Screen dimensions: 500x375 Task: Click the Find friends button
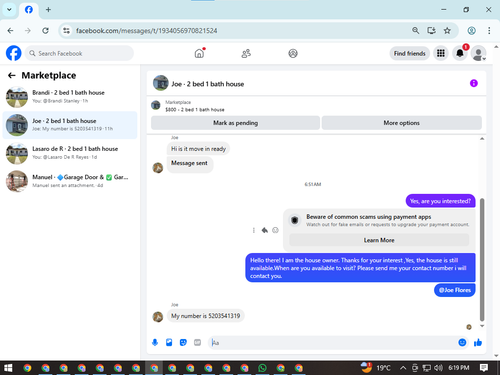coord(409,53)
